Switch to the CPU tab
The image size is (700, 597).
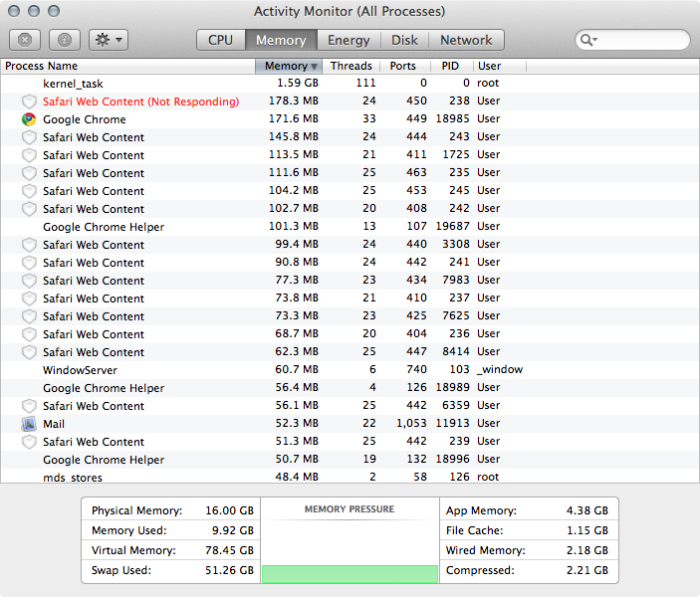(x=220, y=40)
